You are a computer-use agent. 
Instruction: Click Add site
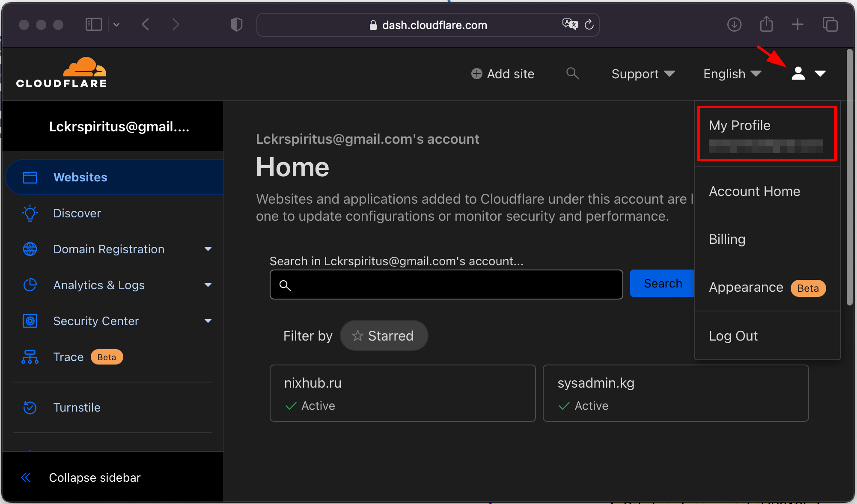coord(503,74)
